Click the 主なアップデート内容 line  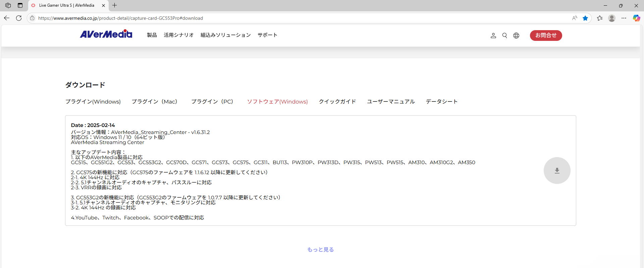(x=98, y=152)
